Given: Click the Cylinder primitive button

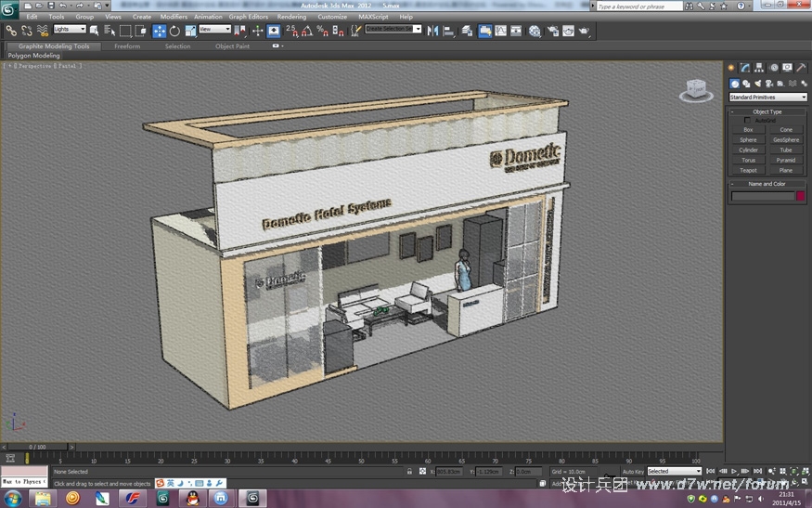Looking at the screenshot, I should click(x=748, y=150).
